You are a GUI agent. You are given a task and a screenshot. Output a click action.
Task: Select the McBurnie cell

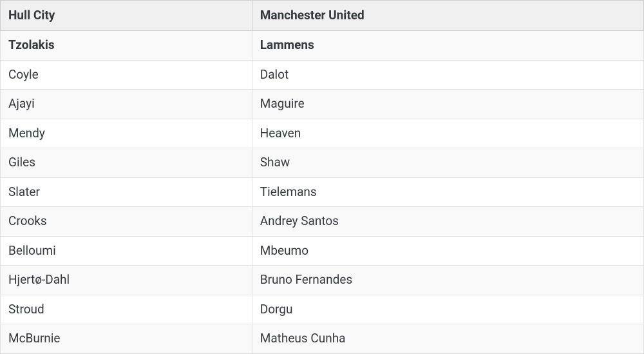tap(126, 339)
